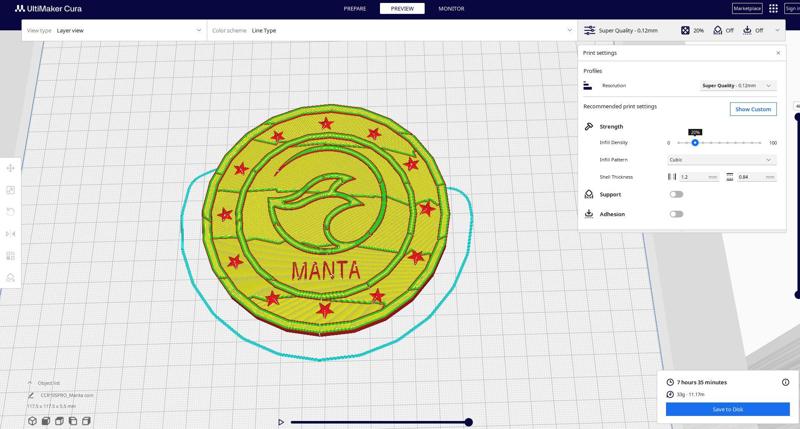Viewport: 800px width, 429px height.
Task: Select the Scale tool in left toolbar
Action: click(x=10, y=190)
